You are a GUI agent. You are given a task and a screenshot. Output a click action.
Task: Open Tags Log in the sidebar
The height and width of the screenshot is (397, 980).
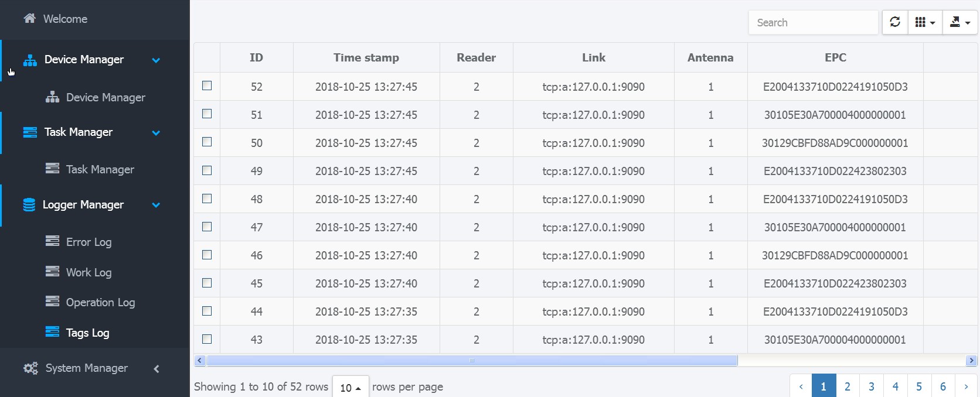pyautogui.click(x=87, y=333)
